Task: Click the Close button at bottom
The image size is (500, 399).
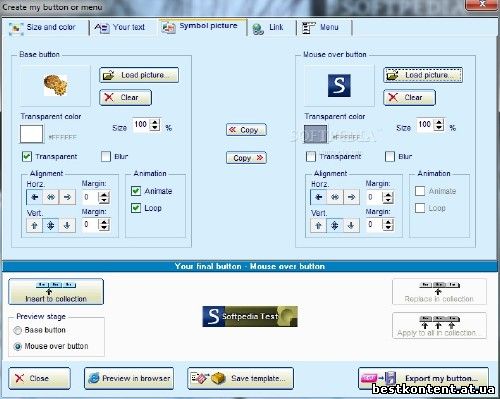Action: click(x=39, y=378)
